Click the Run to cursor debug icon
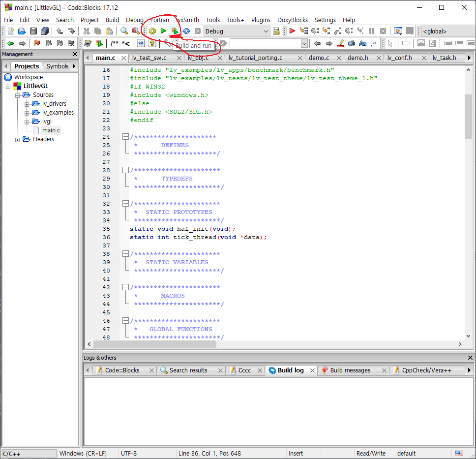The image size is (476, 459). click(x=303, y=31)
